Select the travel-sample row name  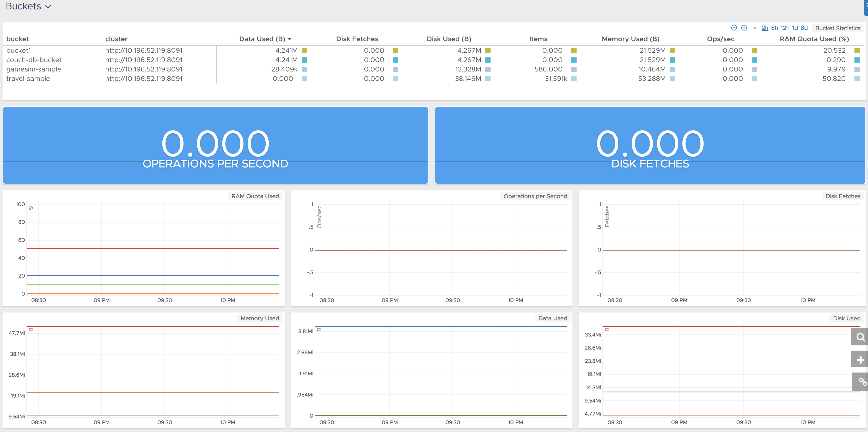(x=28, y=79)
